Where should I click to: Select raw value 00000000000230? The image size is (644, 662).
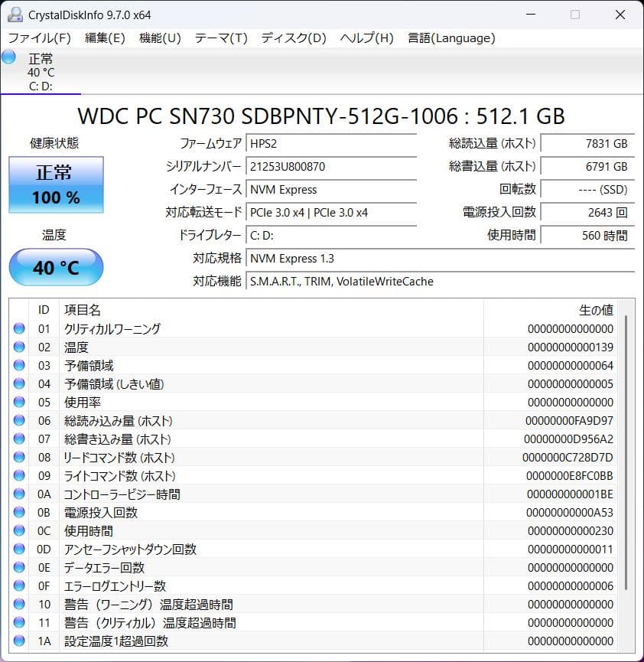[571, 530]
